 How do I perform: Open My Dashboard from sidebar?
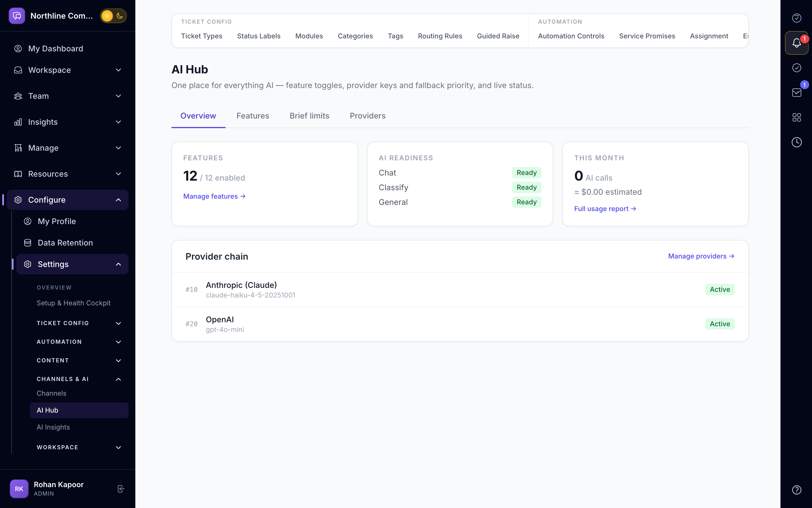[67, 48]
